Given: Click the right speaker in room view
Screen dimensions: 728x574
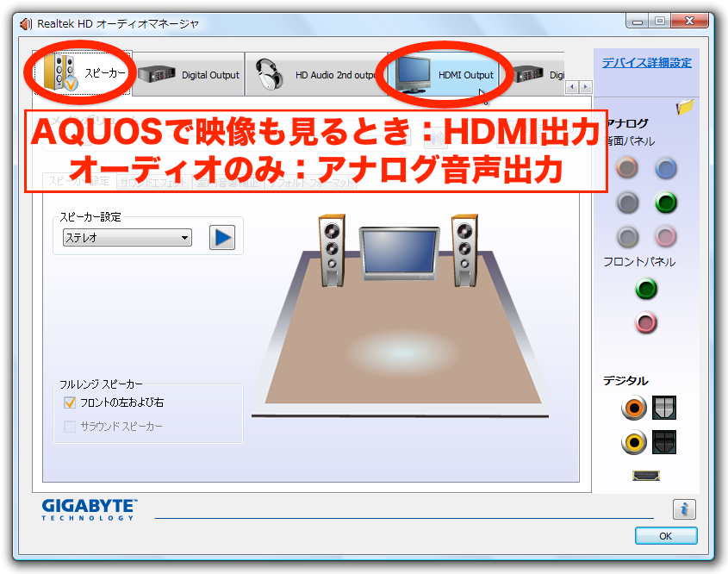Looking at the screenshot, I should click(x=464, y=251).
